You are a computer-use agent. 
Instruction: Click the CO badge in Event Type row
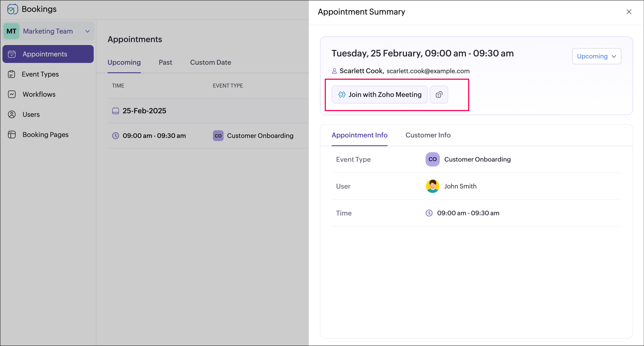click(x=432, y=159)
